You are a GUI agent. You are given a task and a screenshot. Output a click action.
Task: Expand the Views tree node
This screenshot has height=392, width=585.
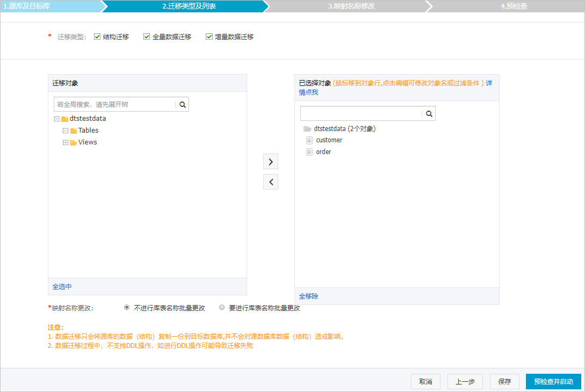tap(66, 142)
